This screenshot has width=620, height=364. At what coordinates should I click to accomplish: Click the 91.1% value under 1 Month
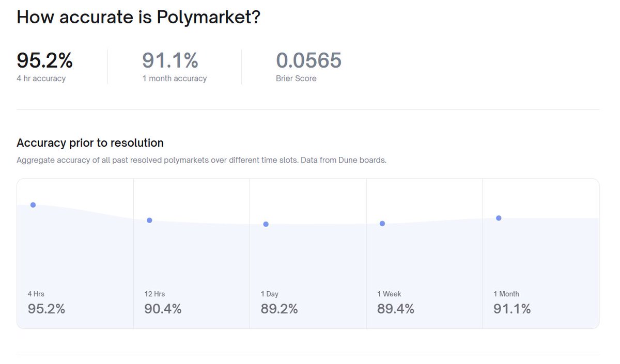(x=512, y=309)
